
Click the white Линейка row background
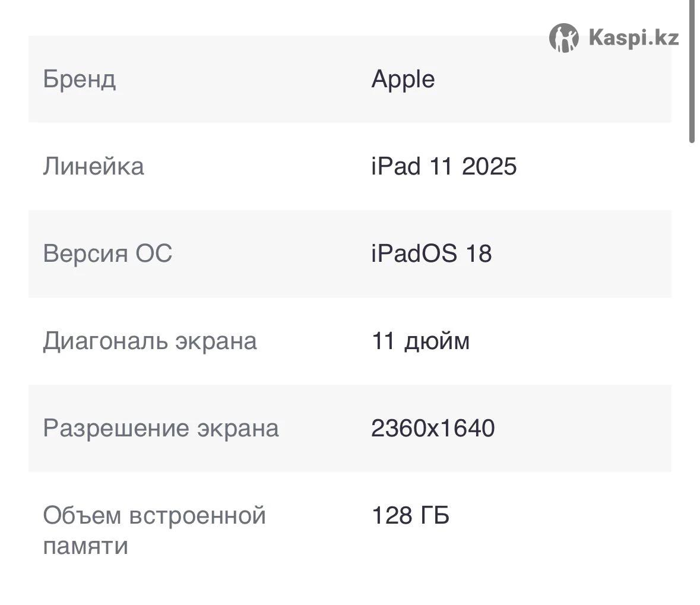pos(350,166)
